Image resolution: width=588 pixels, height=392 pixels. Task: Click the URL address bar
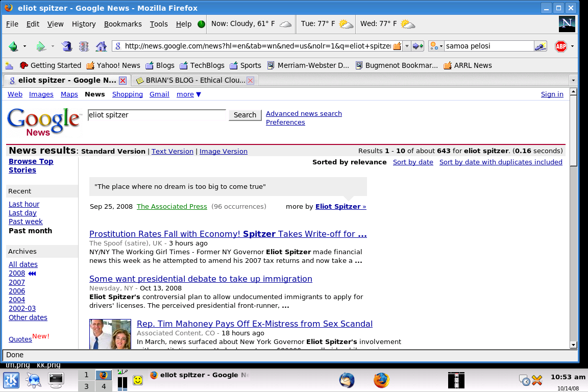[258, 46]
